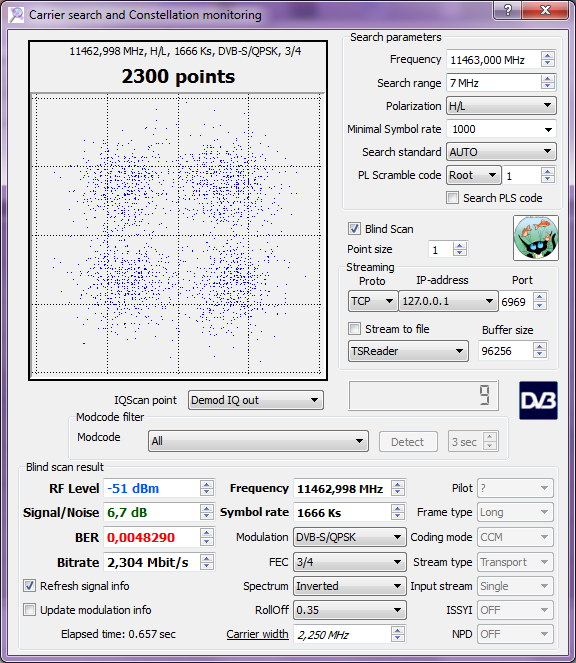Screen dimensions: 576x663
Task: Open the Polarization H/L dropdown
Action: (x=501, y=106)
